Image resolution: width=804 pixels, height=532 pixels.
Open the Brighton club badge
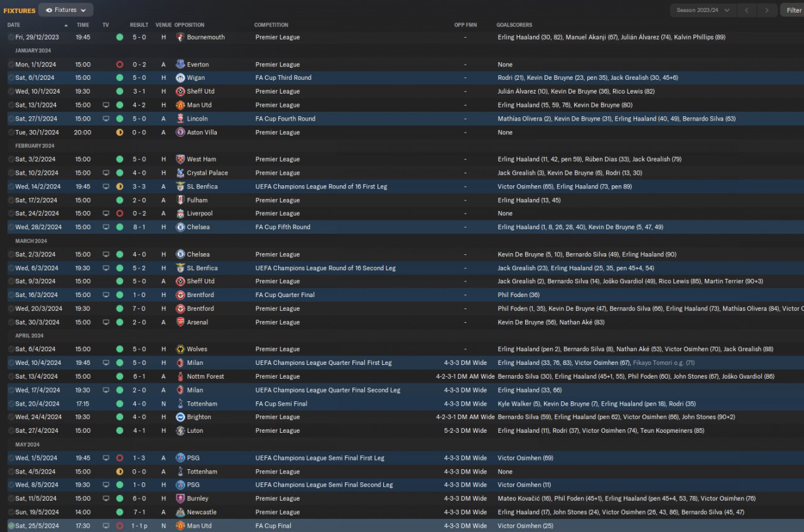[x=180, y=417]
